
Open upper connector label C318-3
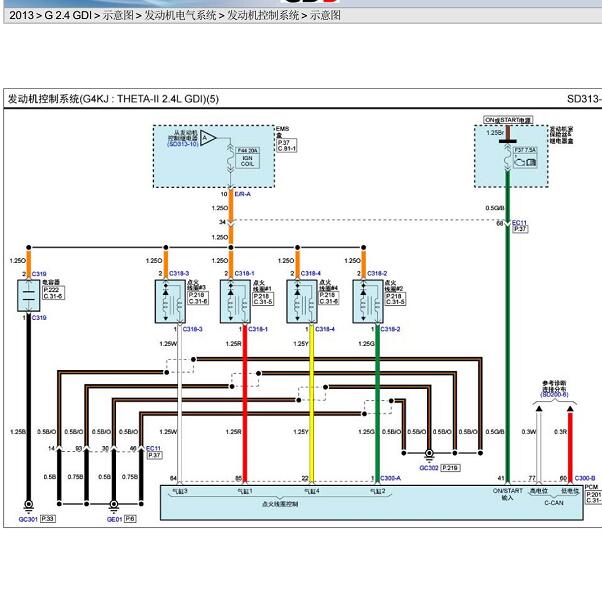point(179,273)
